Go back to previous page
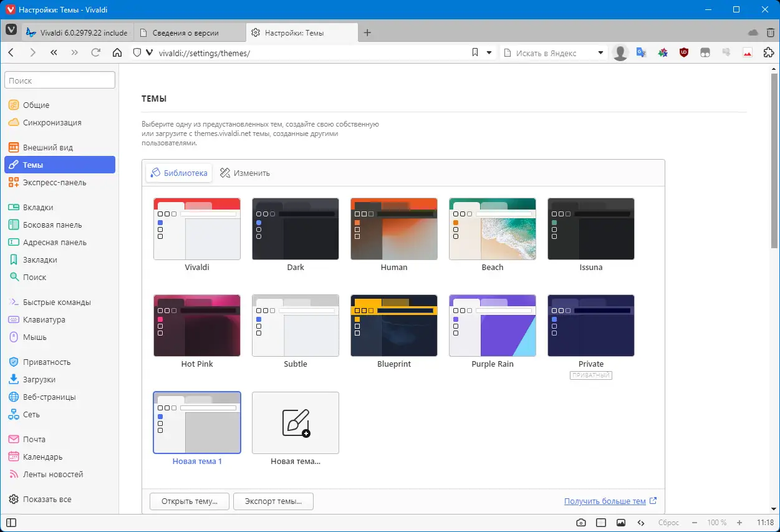Image resolution: width=780 pixels, height=532 pixels. point(11,53)
